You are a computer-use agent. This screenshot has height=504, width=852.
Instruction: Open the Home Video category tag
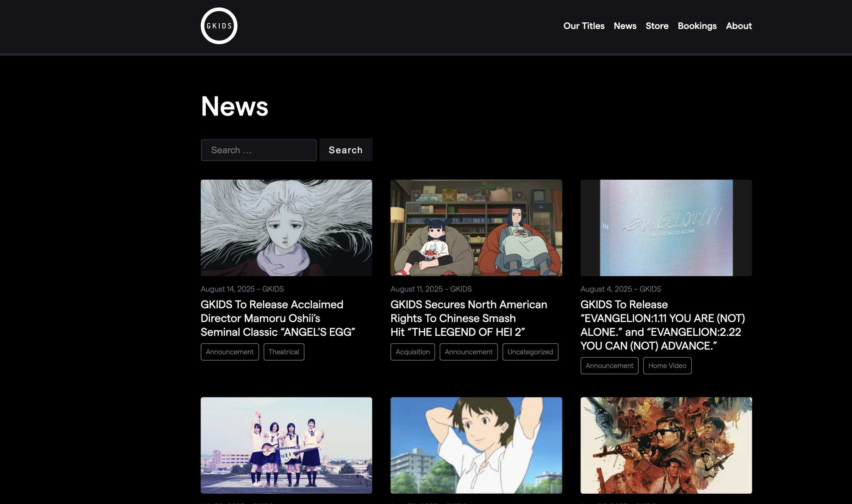(667, 365)
